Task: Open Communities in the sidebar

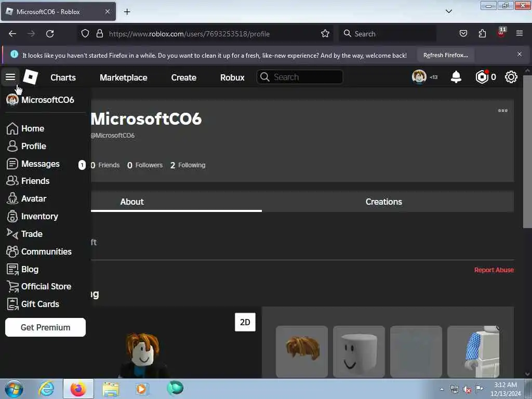Action: point(46,252)
